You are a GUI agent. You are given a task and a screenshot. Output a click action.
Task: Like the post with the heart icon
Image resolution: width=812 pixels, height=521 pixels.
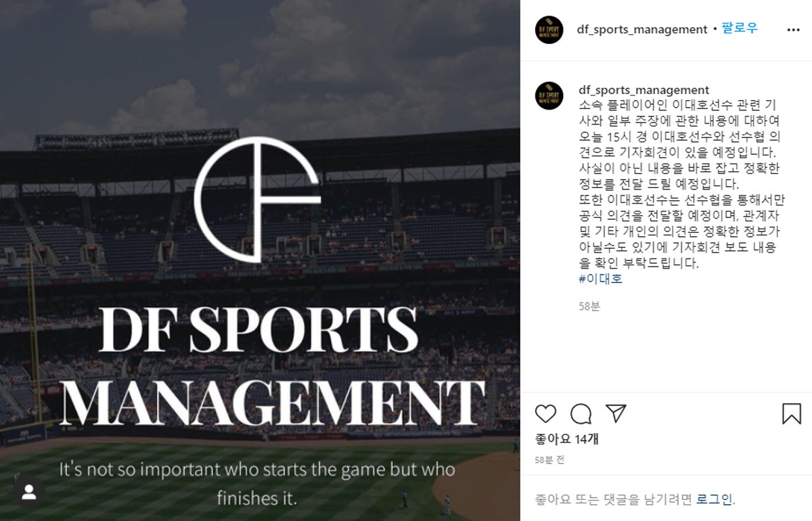545,413
